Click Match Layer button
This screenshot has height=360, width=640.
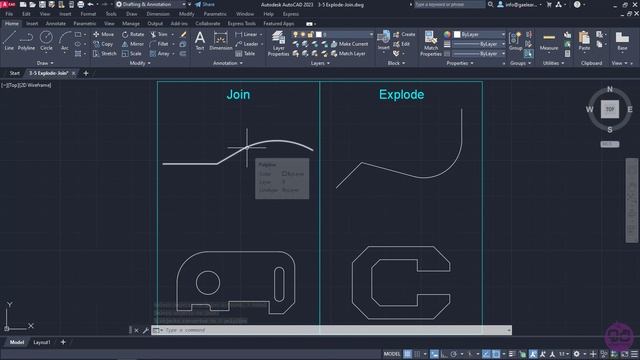(x=348, y=53)
